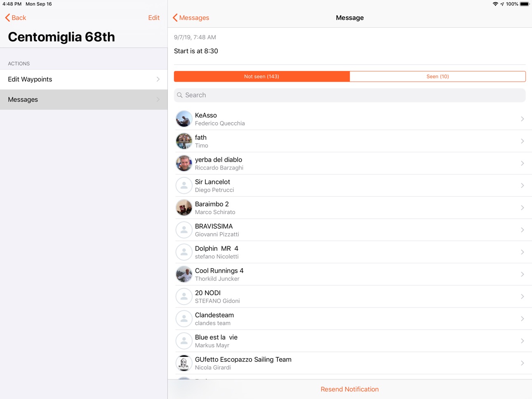Select Thorkild Juncker subtitle text
Screen dimensions: 532x399
[217, 279]
